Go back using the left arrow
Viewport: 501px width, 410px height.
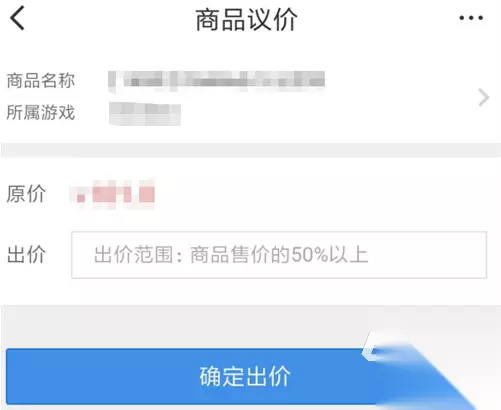(17, 18)
